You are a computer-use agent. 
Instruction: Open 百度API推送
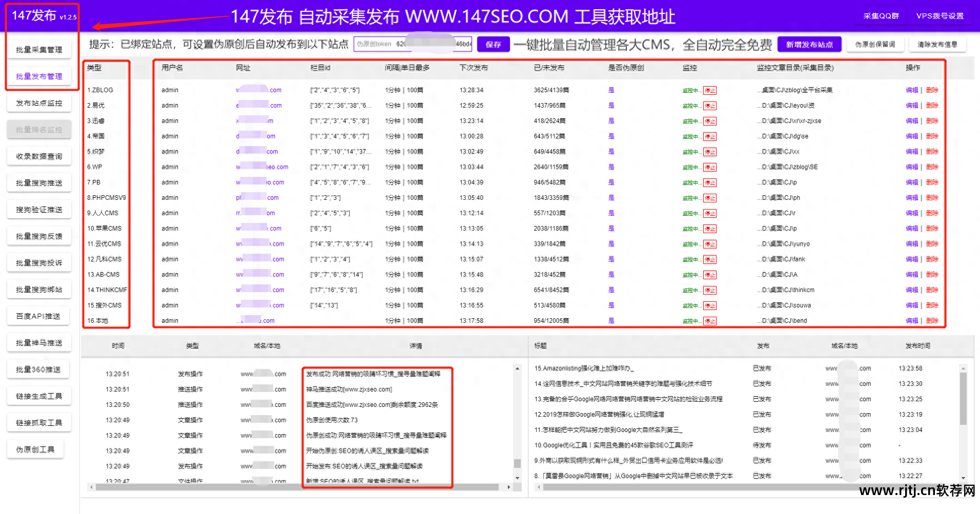click(x=38, y=316)
